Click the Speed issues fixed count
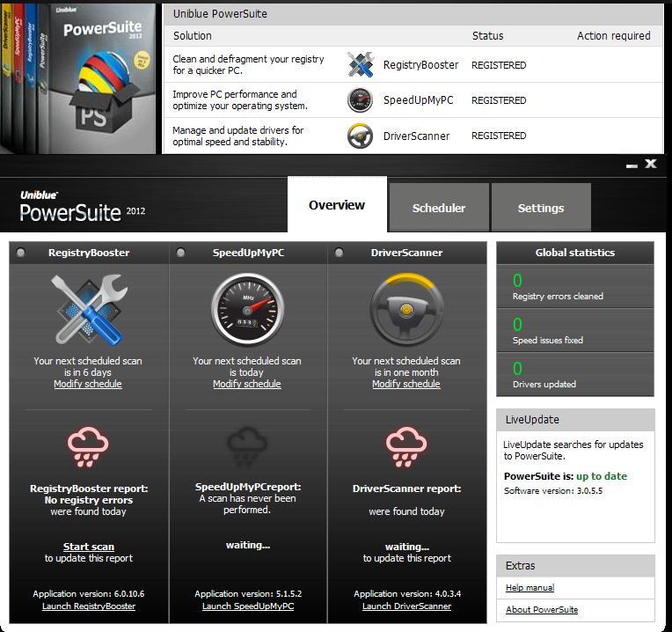 coord(518,325)
